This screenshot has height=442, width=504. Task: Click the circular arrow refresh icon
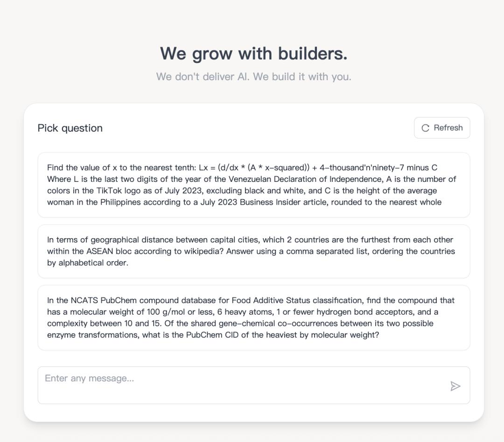click(x=425, y=128)
